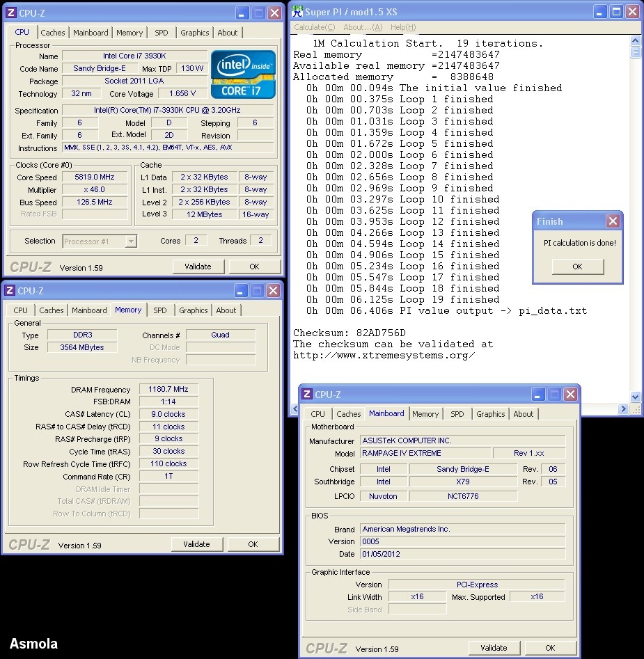Click the CPU-Z title icon in the Memory window
The height and width of the screenshot is (659, 644).
[9, 290]
